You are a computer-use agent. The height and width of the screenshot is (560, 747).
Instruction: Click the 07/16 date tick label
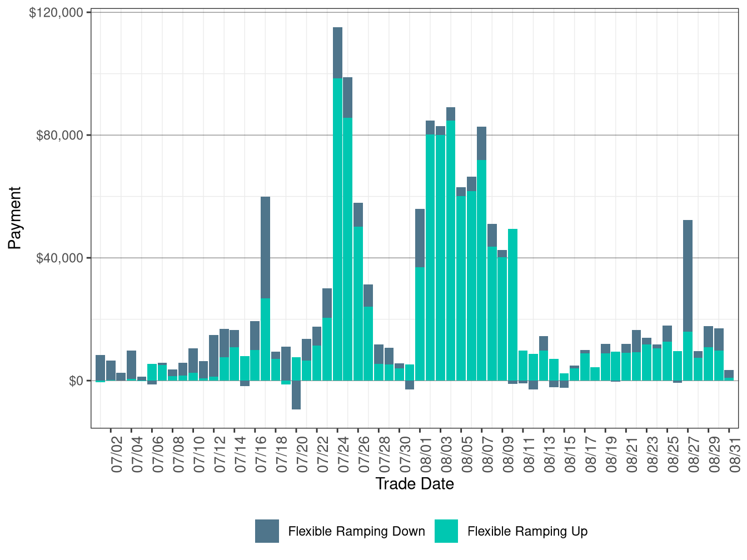(261, 454)
